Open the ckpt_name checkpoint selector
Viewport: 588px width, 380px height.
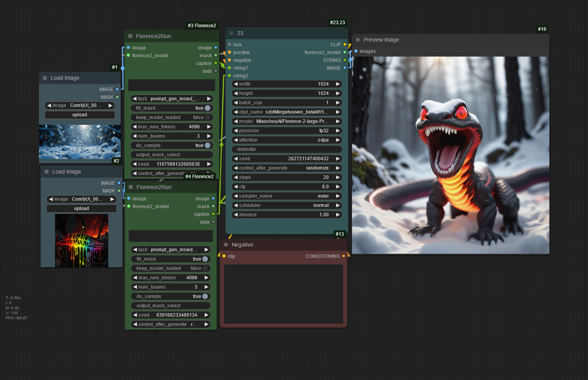click(287, 112)
